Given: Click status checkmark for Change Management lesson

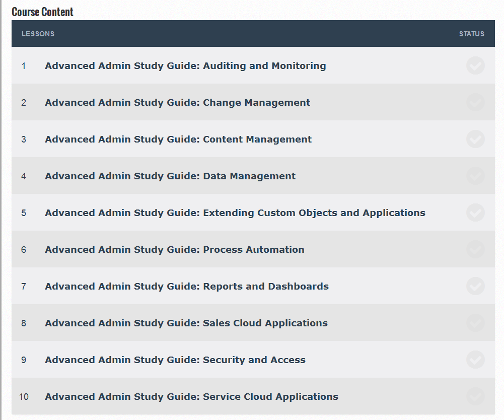Looking at the screenshot, I should pos(475,102).
